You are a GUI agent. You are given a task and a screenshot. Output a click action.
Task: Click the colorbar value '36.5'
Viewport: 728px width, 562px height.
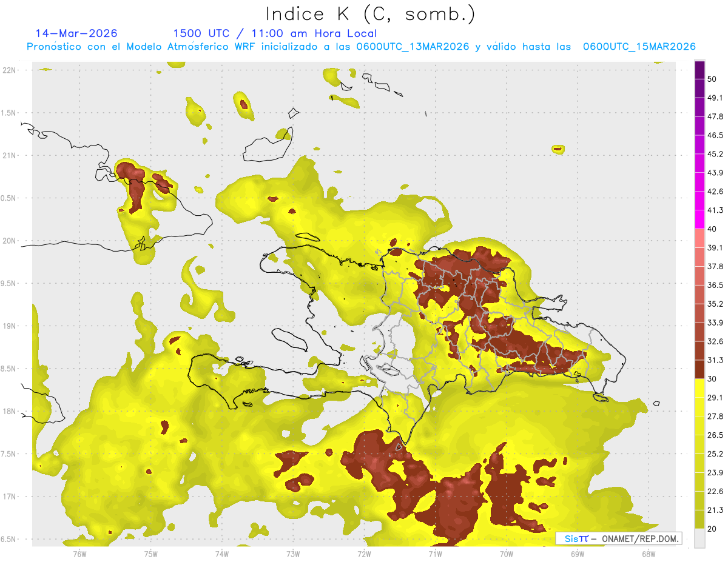715,285
